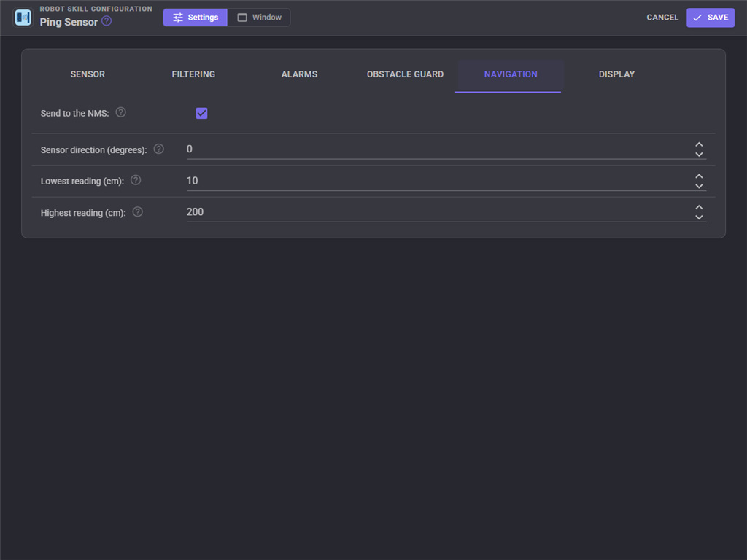Open help for Send to the NMS
Viewport: 747px width, 560px height.
(x=121, y=112)
